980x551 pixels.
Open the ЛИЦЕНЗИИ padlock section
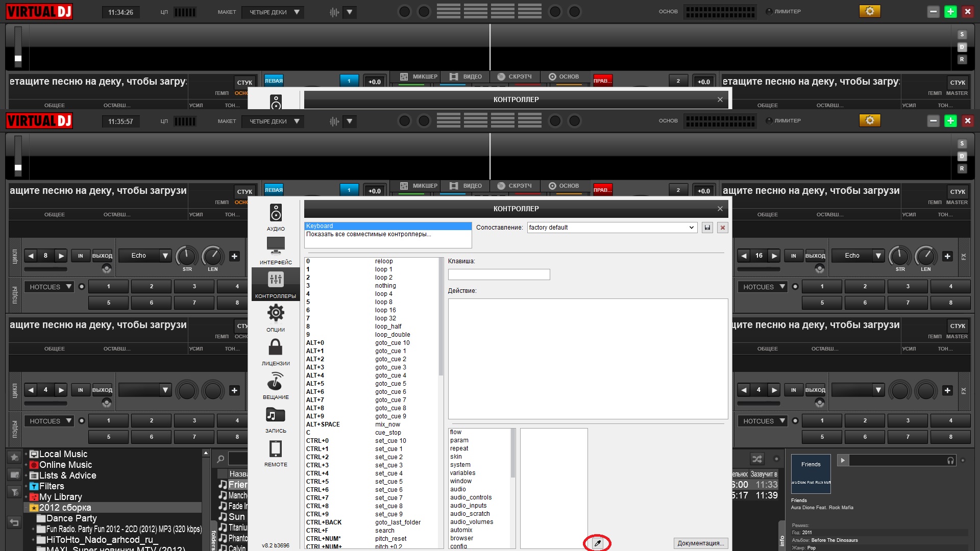[276, 352]
